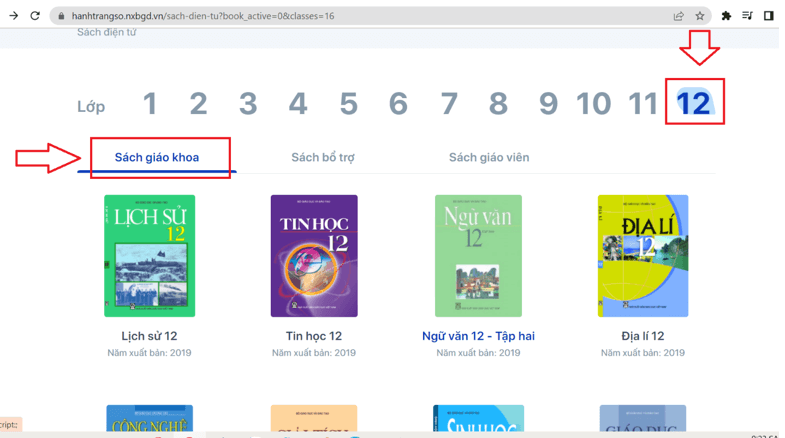Open the Lịch sử 12 book cover
Image resolution: width=785 pixels, height=438 pixels.
[x=149, y=256]
